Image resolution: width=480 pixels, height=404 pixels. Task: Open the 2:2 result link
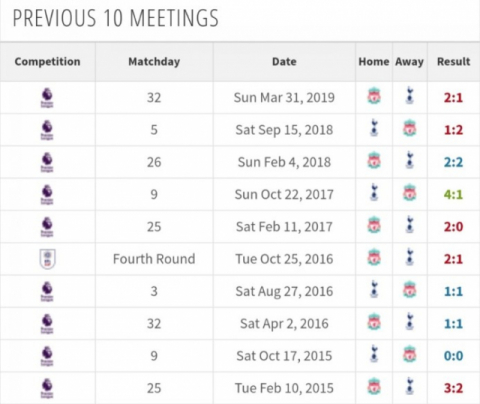tap(453, 162)
